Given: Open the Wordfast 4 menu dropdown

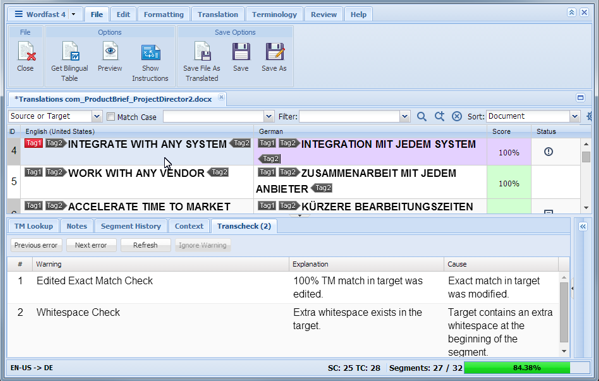Looking at the screenshot, I should (74, 14).
